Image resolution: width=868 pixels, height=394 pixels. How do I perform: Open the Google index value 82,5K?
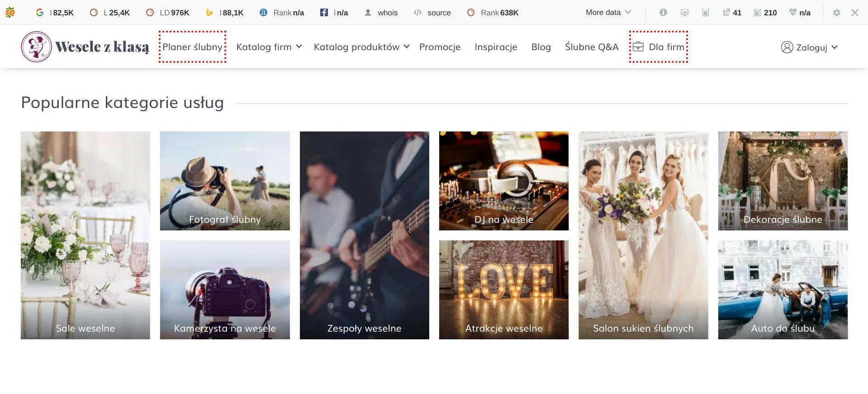pyautogui.click(x=55, y=13)
